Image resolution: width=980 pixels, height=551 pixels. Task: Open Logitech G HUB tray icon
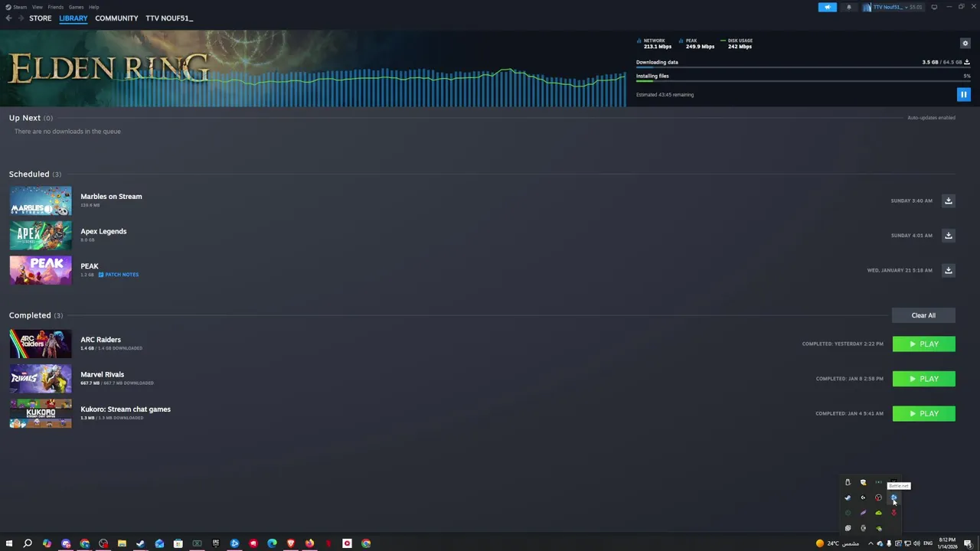coord(863,497)
